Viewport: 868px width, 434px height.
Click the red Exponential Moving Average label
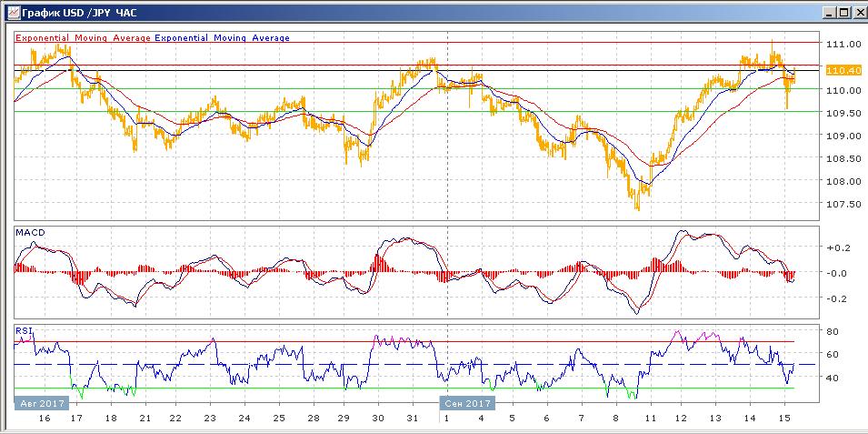click(83, 38)
